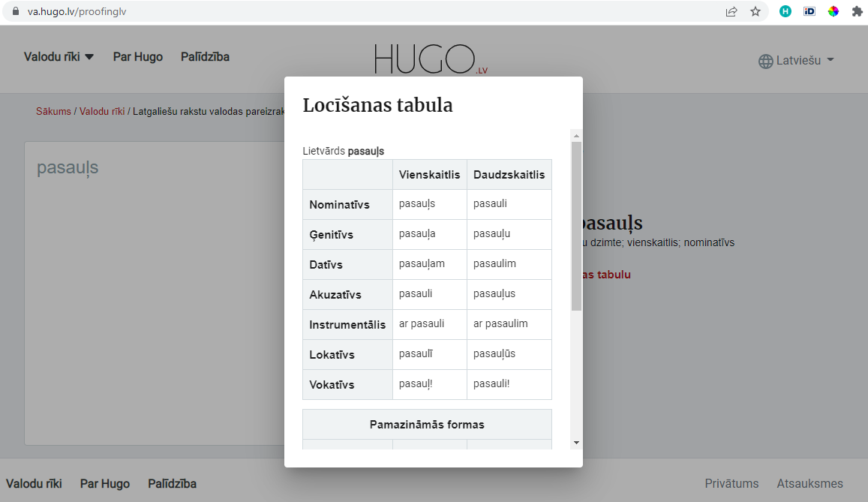Image resolution: width=868 pixels, height=502 pixels.
Task: Click the scrollbar up arrow in the modal
Action: (x=575, y=135)
